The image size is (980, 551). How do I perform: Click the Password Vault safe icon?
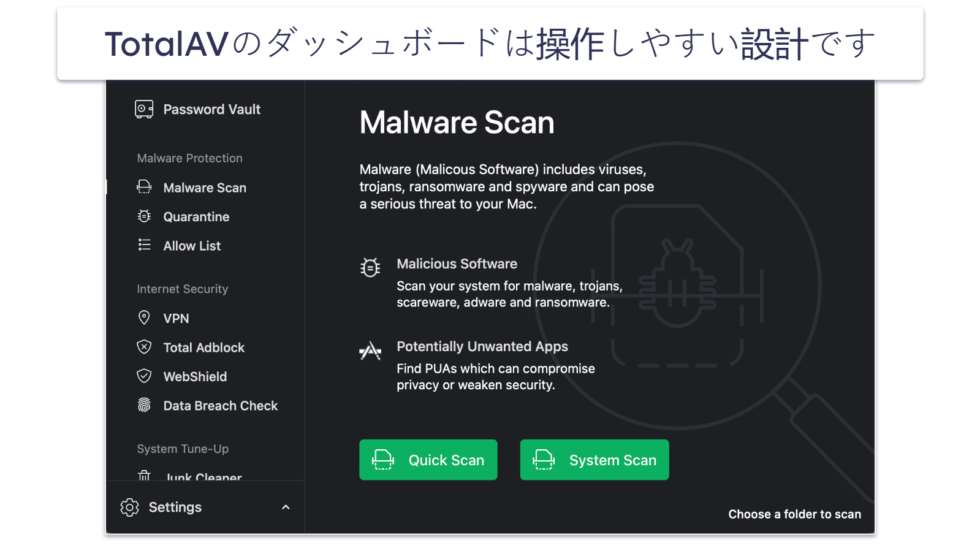coord(144,109)
